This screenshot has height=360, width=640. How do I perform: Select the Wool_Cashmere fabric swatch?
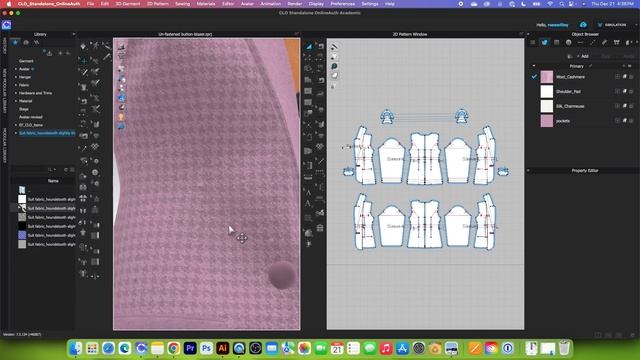coord(547,77)
